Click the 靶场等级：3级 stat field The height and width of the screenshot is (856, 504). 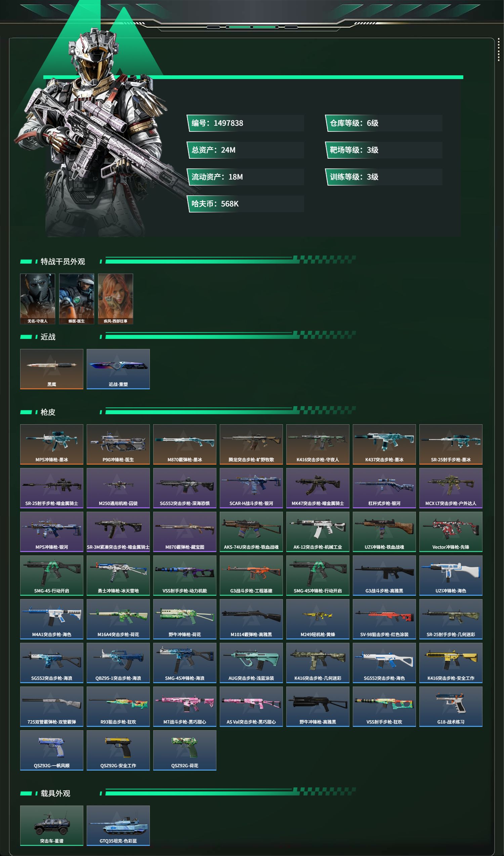point(384,150)
